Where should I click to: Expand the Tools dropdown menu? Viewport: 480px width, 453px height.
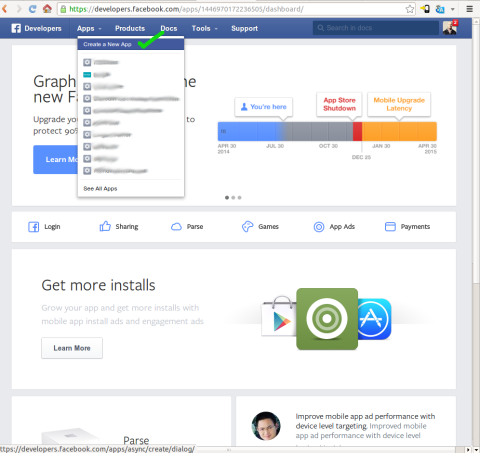pyautogui.click(x=204, y=29)
